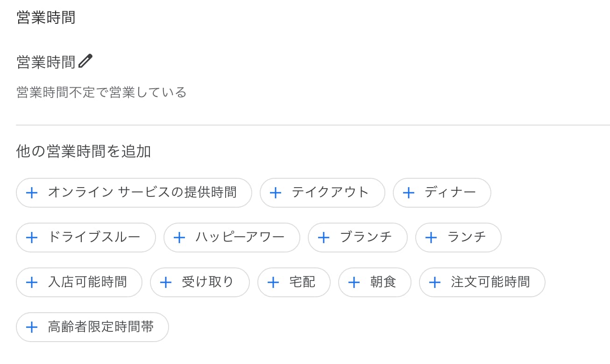Click the plus icon on 入店可能時間 chip
Viewport: 610px width, 364px height.
point(32,282)
